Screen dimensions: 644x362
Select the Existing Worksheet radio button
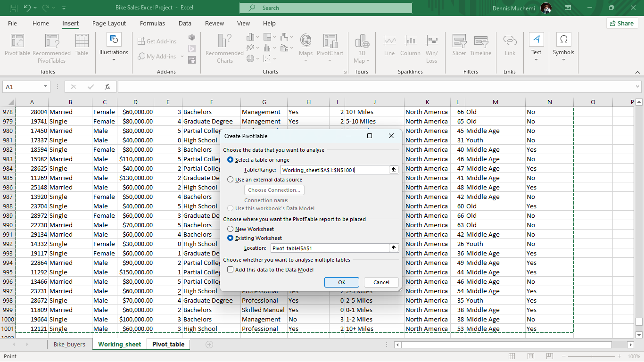point(231,238)
